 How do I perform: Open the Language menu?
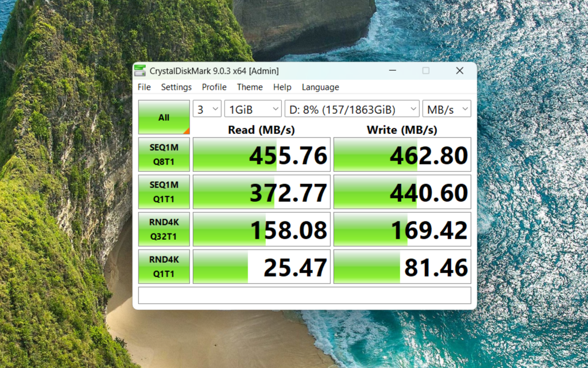coord(320,87)
